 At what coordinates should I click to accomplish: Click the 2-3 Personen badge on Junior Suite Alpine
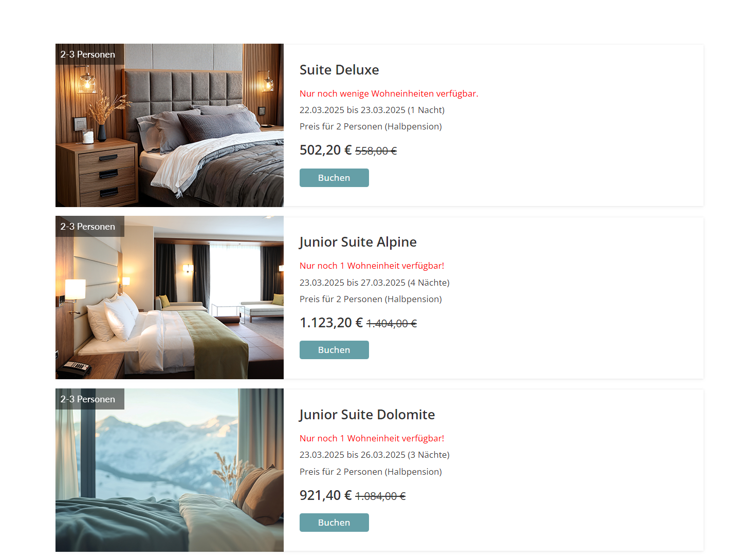pyautogui.click(x=90, y=226)
